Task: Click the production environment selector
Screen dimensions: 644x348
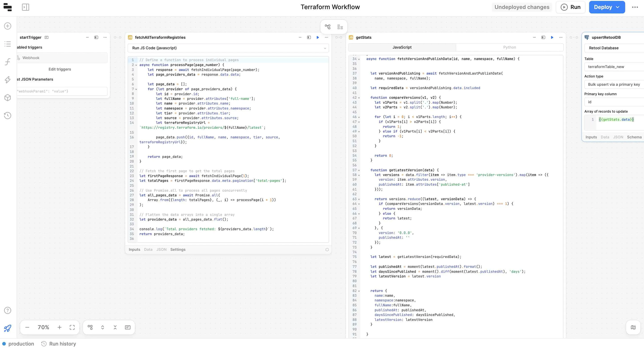Action: pos(18,344)
